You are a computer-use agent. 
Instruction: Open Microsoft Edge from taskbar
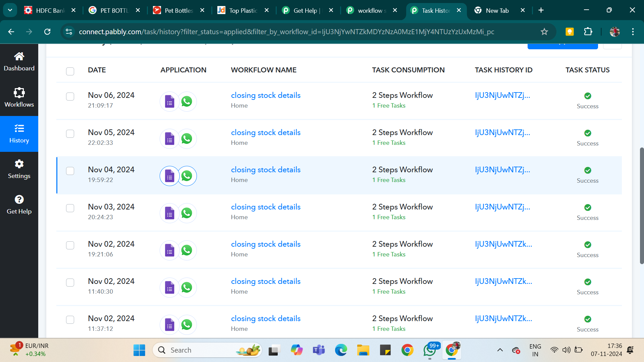341,350
